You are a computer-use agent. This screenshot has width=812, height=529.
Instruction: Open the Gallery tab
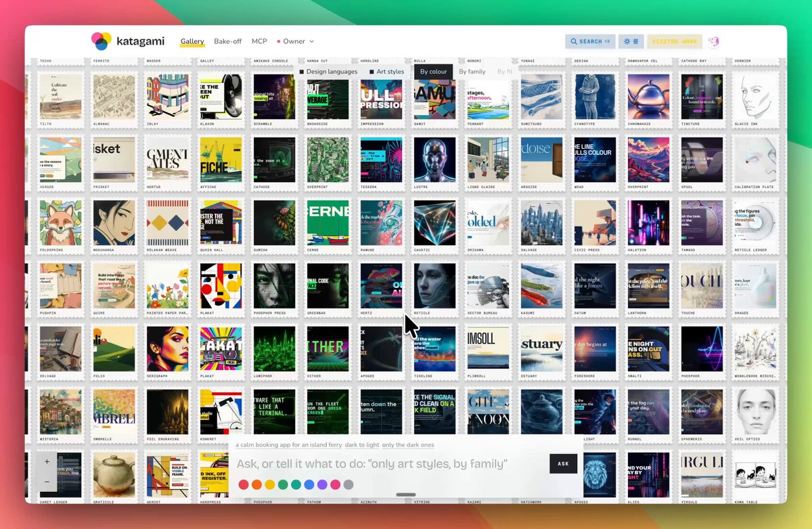click(x=192, y=41)
